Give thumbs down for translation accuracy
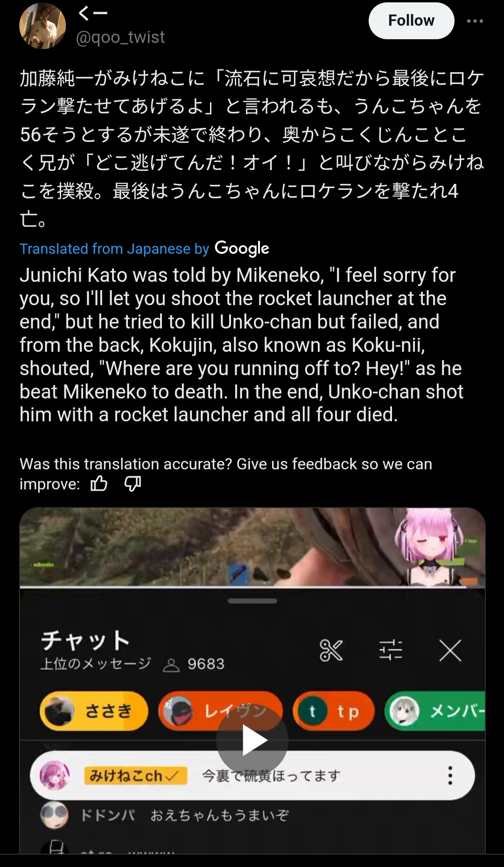The height and width of the screenshot is (867, 504). tap(133, 484)
